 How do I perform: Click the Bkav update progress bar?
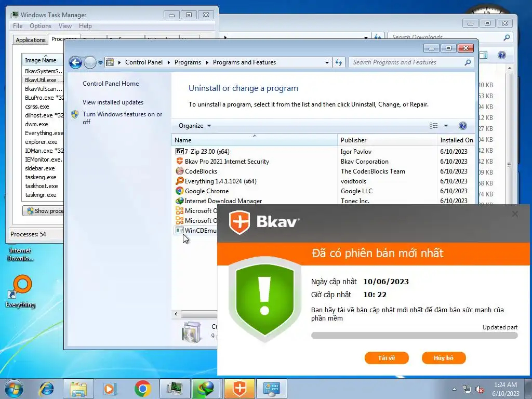(x=414, y=336)
